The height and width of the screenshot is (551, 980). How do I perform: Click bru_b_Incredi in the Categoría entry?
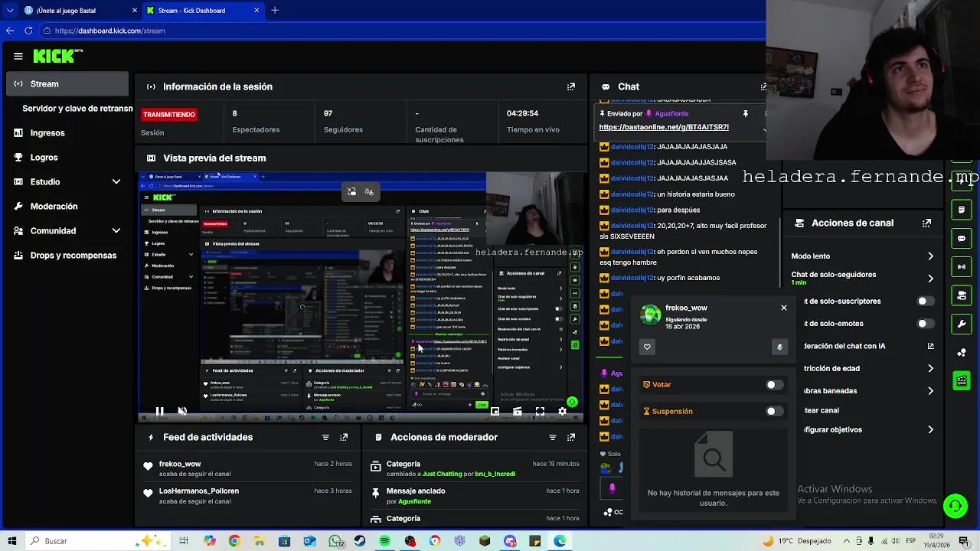(495, 474)
